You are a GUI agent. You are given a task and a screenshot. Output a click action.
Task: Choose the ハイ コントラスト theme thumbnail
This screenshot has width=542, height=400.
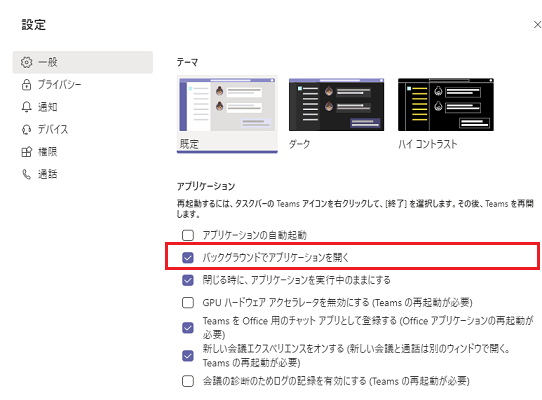click(446, 105)
